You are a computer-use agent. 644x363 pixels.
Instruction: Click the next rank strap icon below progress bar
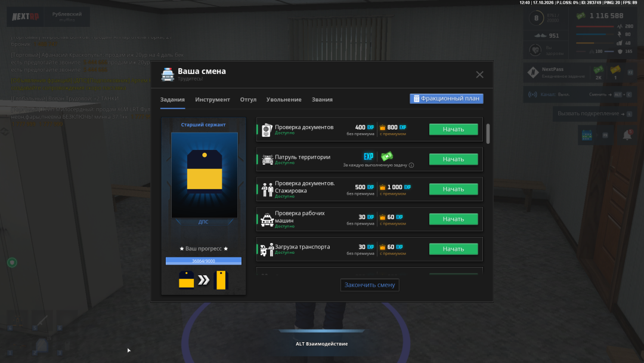[221, 280]
